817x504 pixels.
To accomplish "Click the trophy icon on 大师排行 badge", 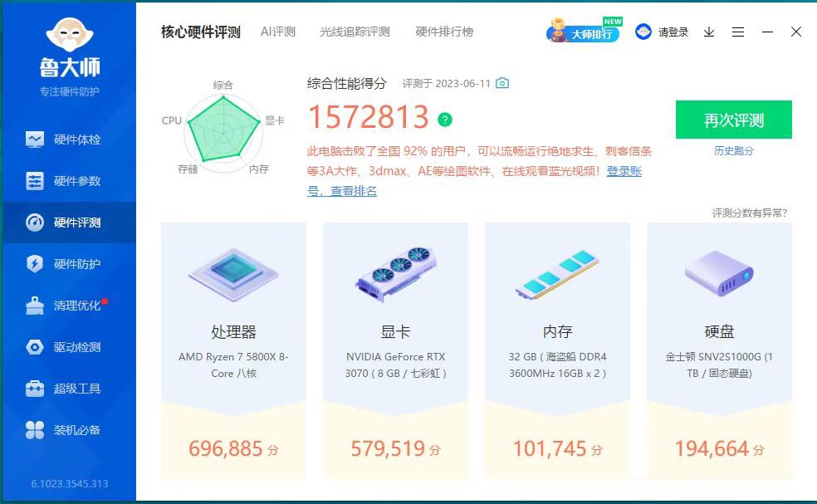I will [x=557, y=30].
